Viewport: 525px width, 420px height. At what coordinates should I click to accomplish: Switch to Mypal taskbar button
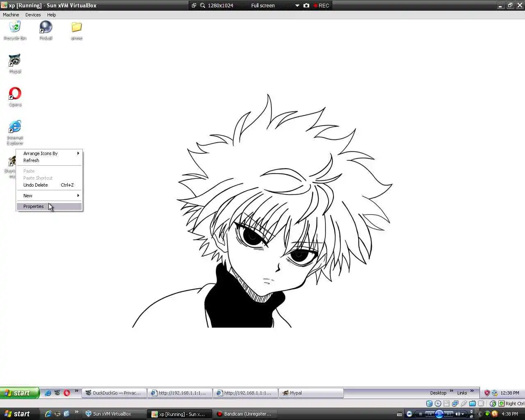point(311,393)
